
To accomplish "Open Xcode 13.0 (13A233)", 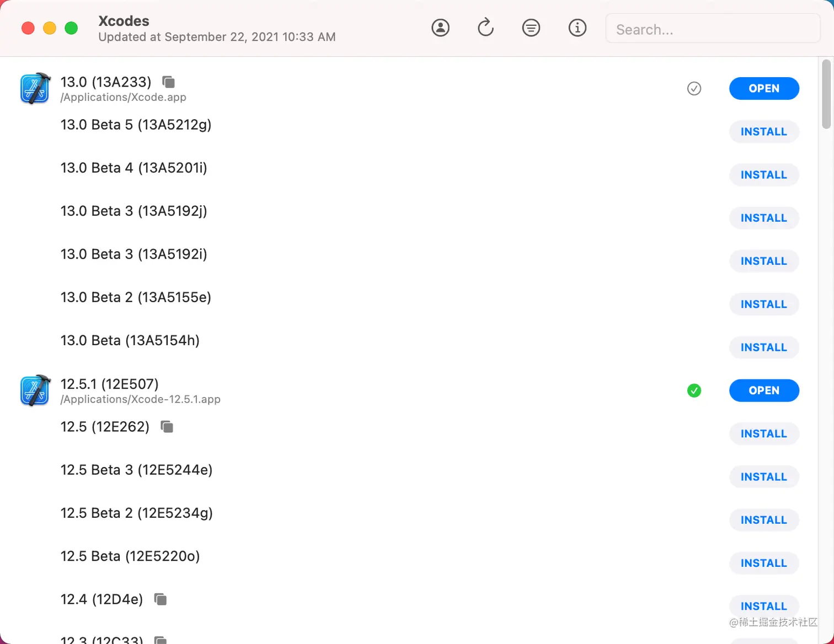I will (764, 88).
